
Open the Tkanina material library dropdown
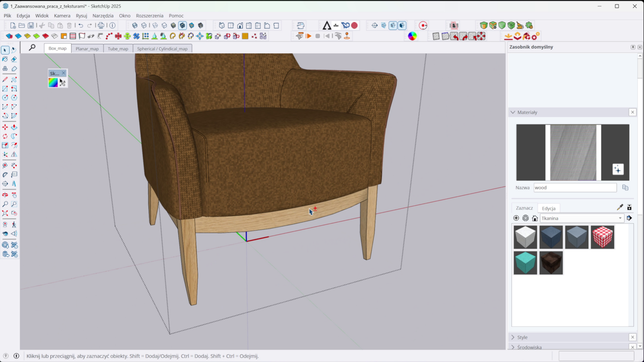[x=582, y=218]
